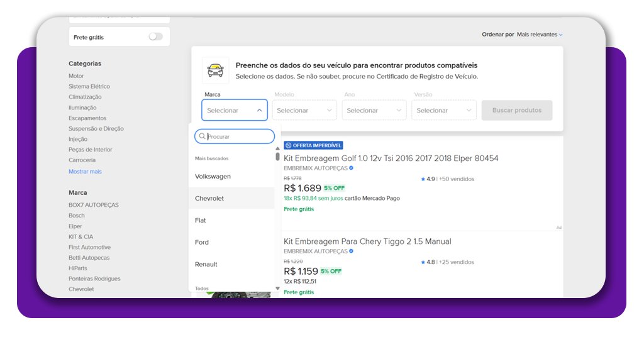Screen dimensions: 644x337
Task: Click Frete grátis on the Golf kit listing
Action: (x=299, y=209)
